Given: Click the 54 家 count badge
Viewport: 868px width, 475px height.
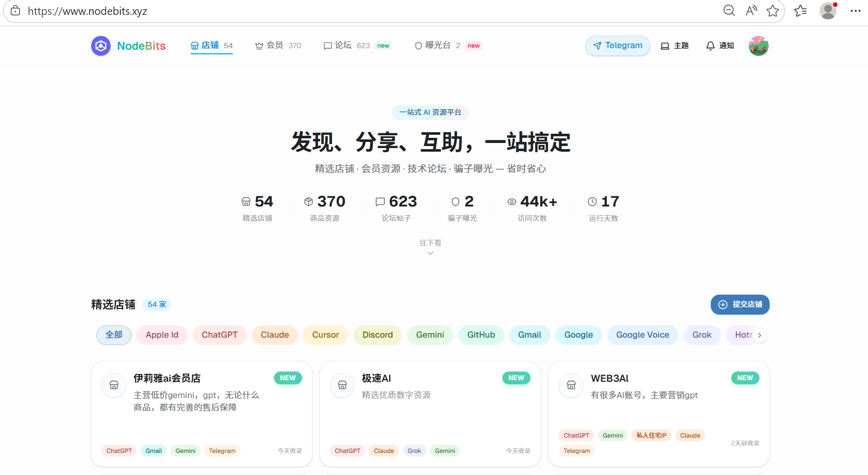Looking at the screenshot, I should [x=157, y=304].
